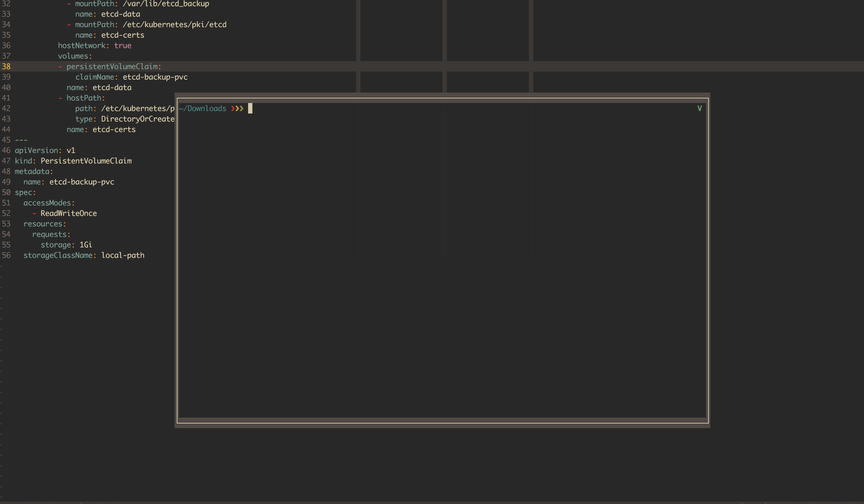Click the "etcd-certs" volume name on line 44
Image resolution: width=864 pixels, height=504 pixels.
click(114, 129)
